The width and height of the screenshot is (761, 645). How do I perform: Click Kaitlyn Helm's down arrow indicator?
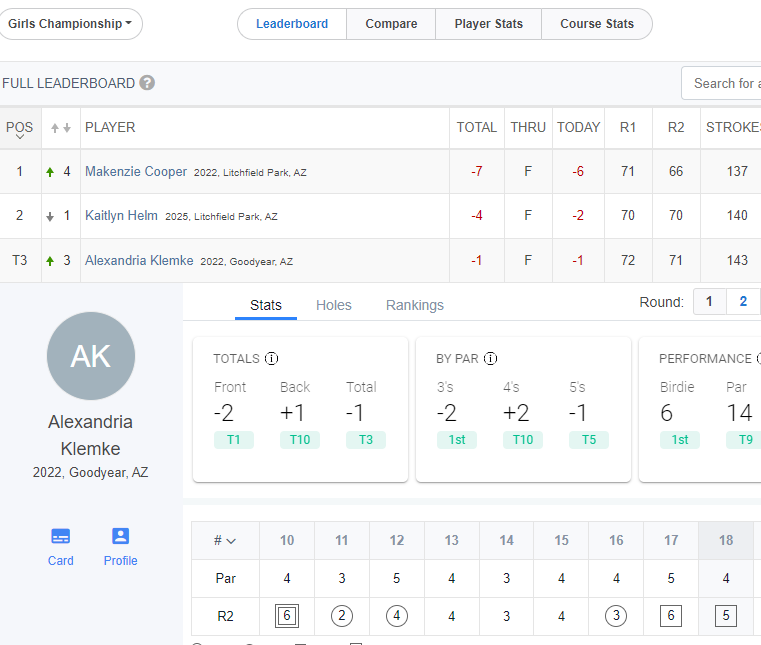tap(50, 216)
